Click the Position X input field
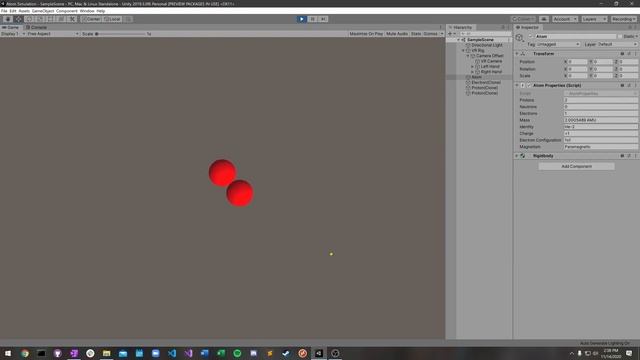 578,62
